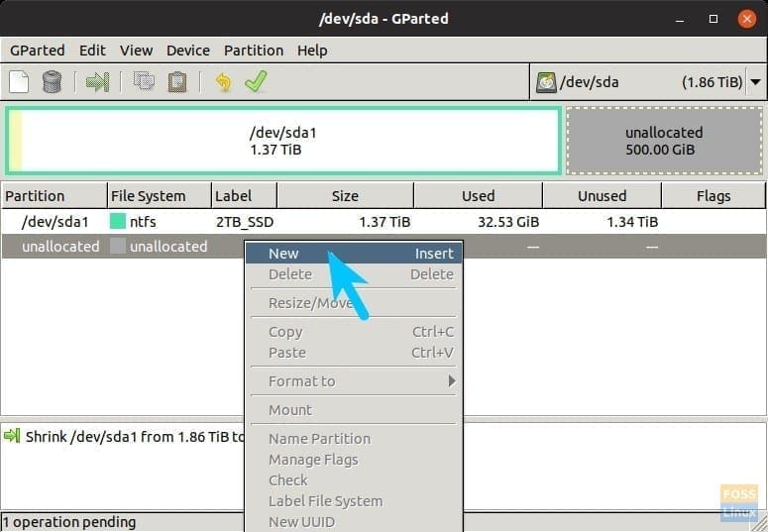Click the pending Shrink operation arrow icon
The width and height of the screenshot is (768, 532).
(13, 436)
